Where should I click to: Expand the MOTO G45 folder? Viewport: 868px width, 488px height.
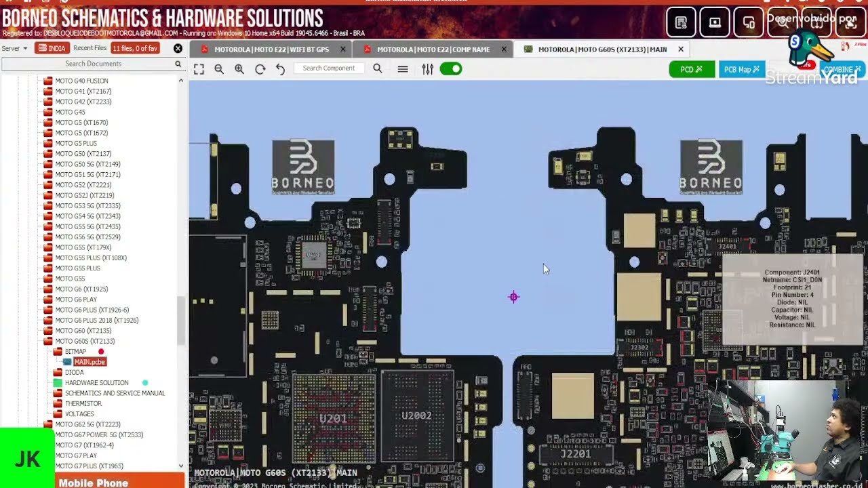coord(70,112)
